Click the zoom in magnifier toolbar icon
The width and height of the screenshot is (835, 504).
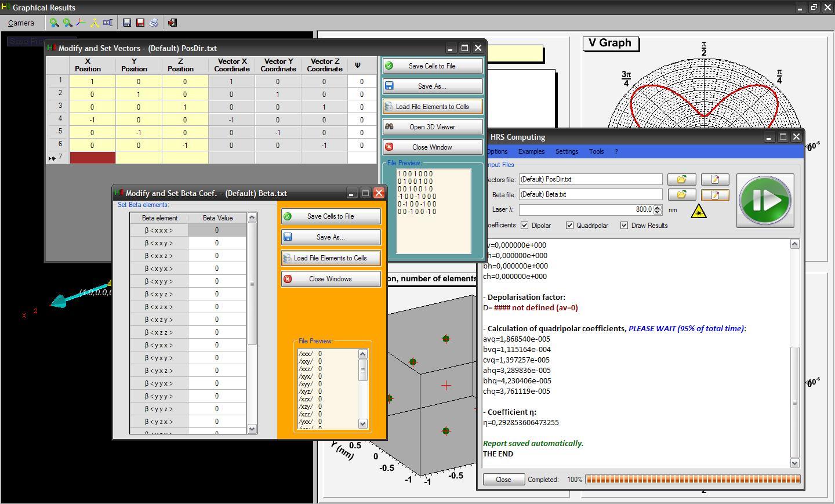pyautogui.click(x=54, y=23)
